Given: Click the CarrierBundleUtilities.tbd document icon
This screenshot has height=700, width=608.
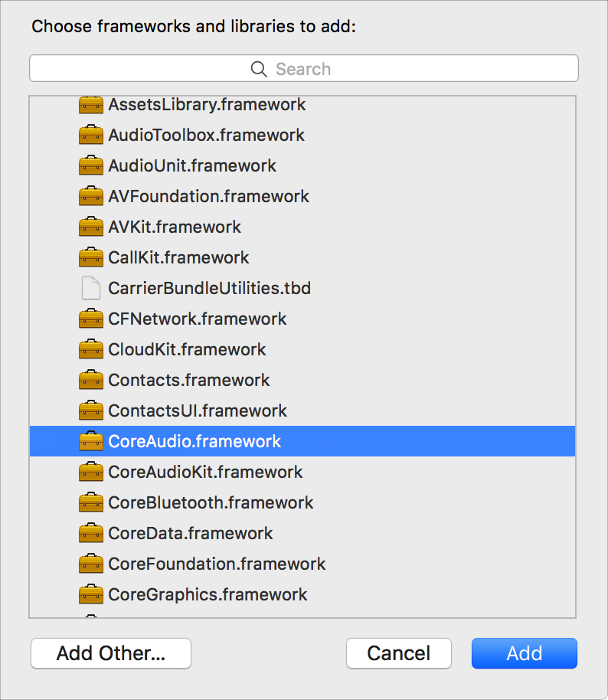Looking at the screenshot, I should [90, 288].
